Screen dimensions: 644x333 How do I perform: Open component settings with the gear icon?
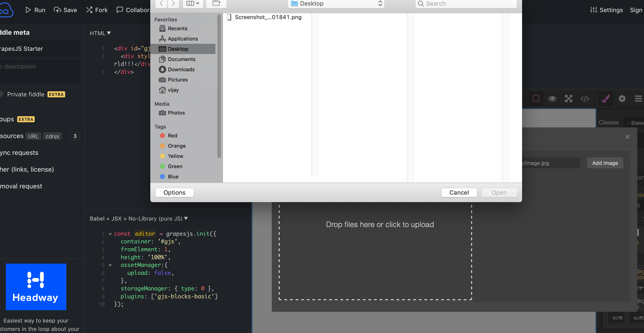click(x=622, y=99)
